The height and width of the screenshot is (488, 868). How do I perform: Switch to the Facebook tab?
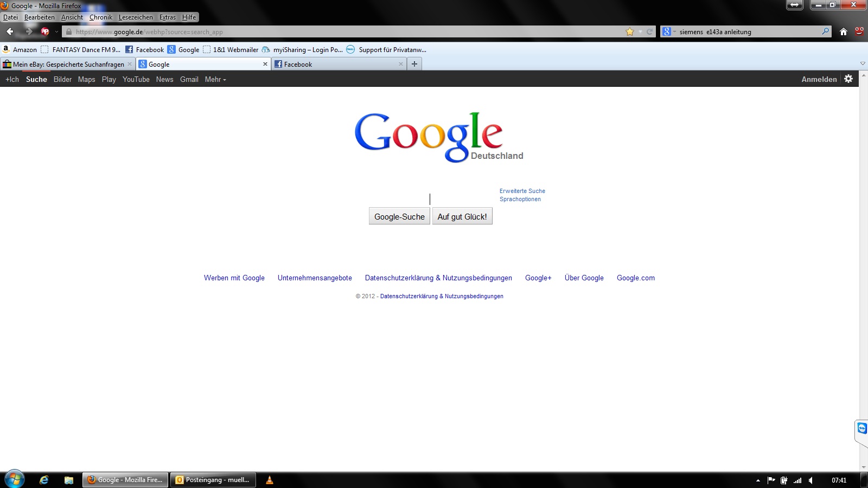(x=339, y=64)
